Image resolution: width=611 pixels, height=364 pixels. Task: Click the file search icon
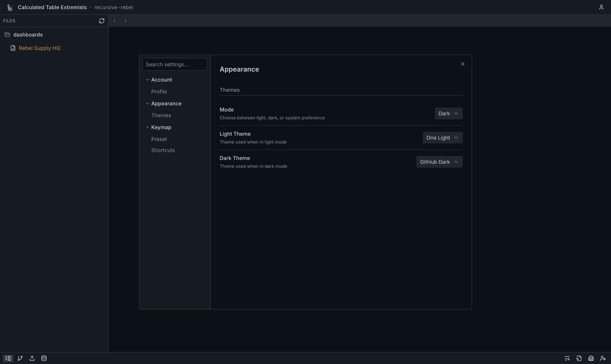[579, 358]
